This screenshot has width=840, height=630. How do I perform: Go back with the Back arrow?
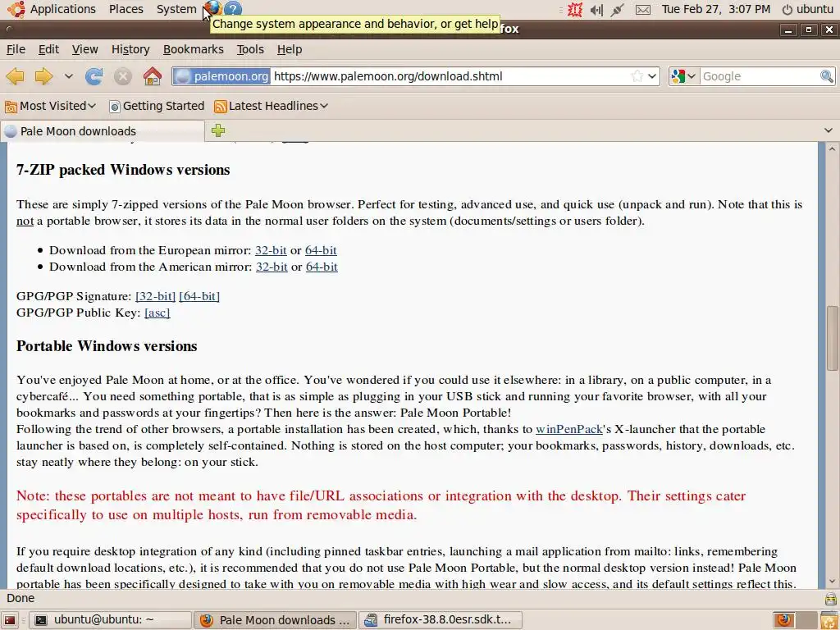(x=15, y=76)
